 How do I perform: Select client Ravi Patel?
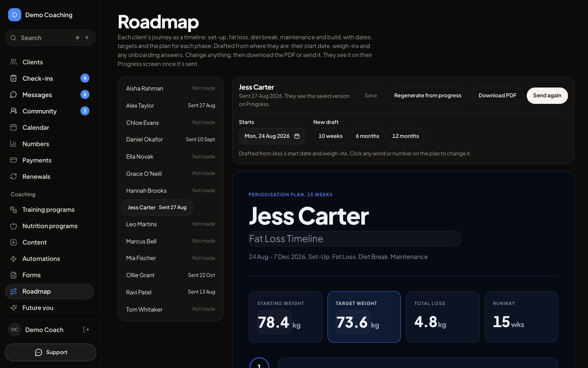[x=171, y=292]
